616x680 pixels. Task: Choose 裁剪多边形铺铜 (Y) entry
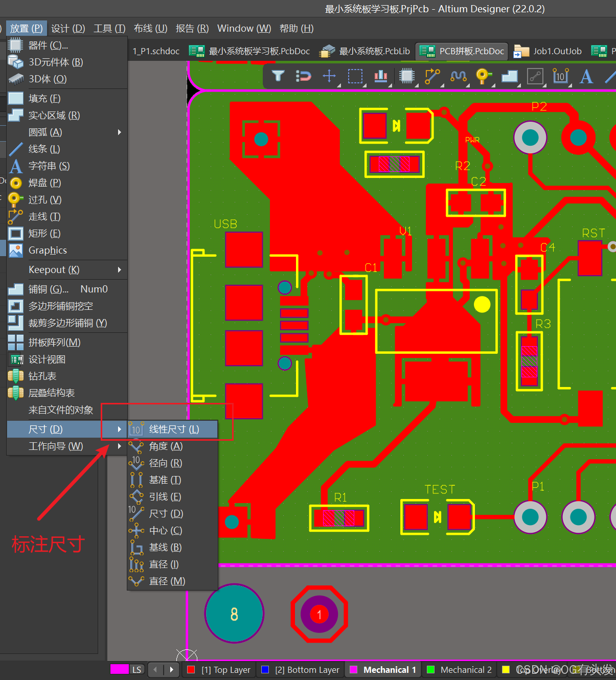click(x=67, y=323)
